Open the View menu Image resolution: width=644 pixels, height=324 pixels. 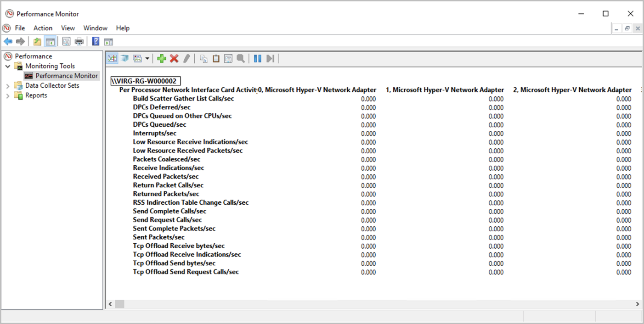(x=68, y=28)
